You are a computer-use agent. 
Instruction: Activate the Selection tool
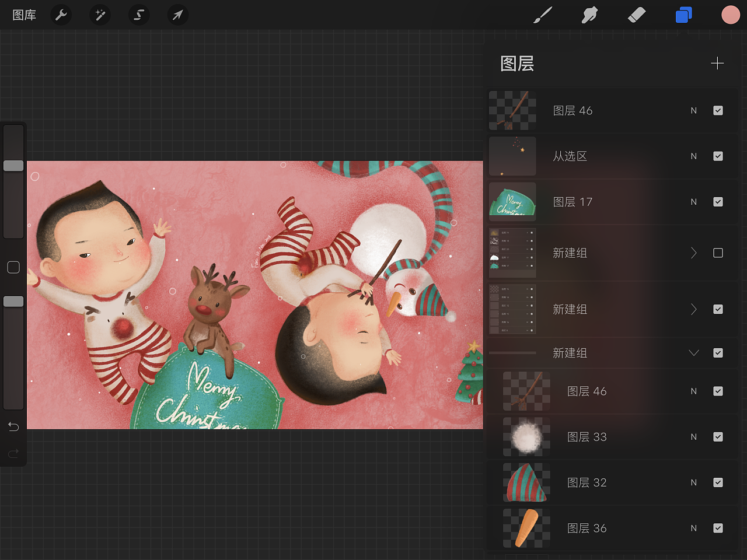tap(139, 15)
